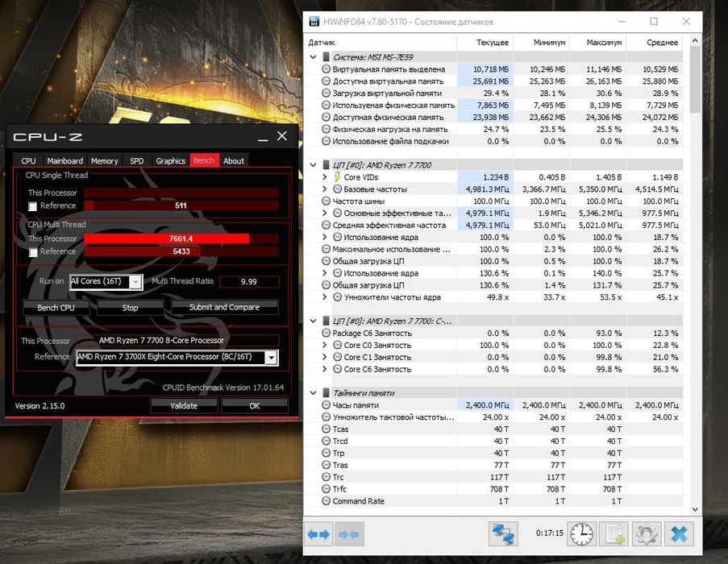Collapse the Система: MSI MS-7E59 group
Image resolution: width=728 pixels, height=564 pixels.
point(314,57)
